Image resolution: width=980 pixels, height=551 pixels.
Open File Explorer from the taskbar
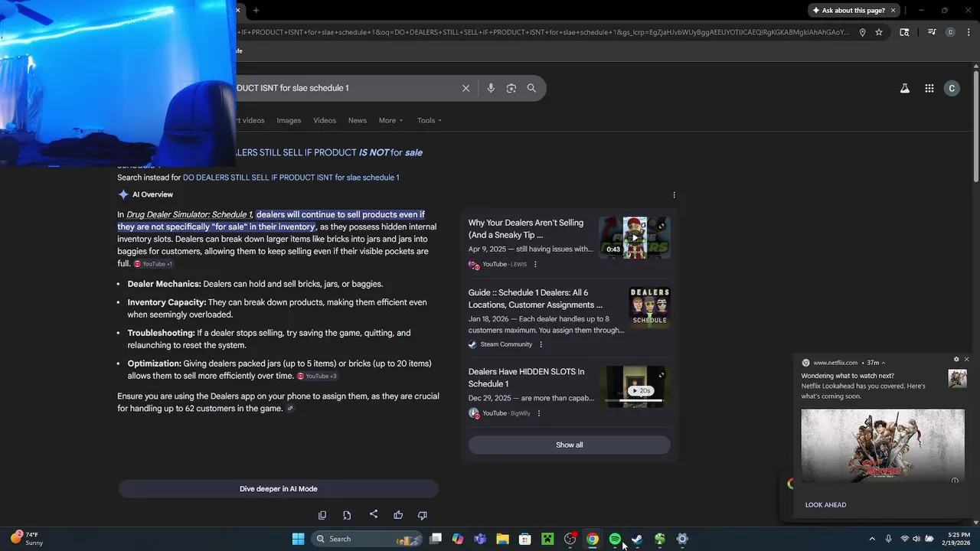[x=502, y=539]
